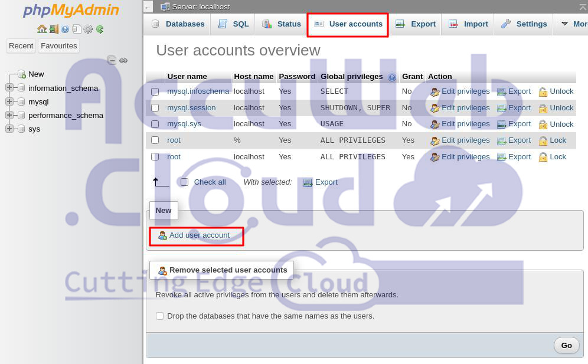Tick the checkbox for mysql.session user
Image resolution: width=588 pixels, height=364 pixels.
pyautogui.click(x=155, y=108)
